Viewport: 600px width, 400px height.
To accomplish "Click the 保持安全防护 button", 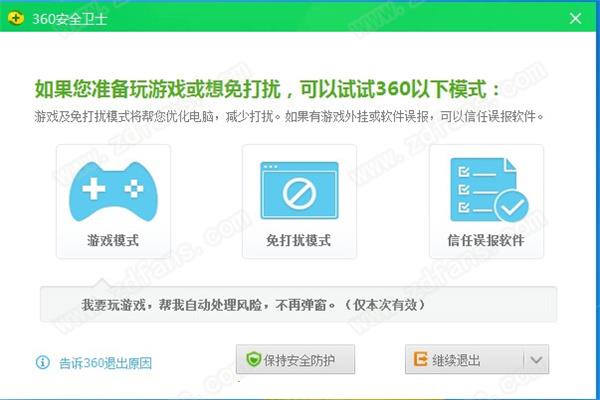I will click(295, 359).
